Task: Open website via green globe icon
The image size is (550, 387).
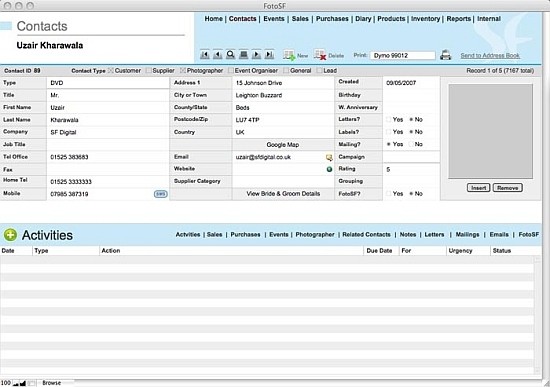Action: [x=329, y=169]
